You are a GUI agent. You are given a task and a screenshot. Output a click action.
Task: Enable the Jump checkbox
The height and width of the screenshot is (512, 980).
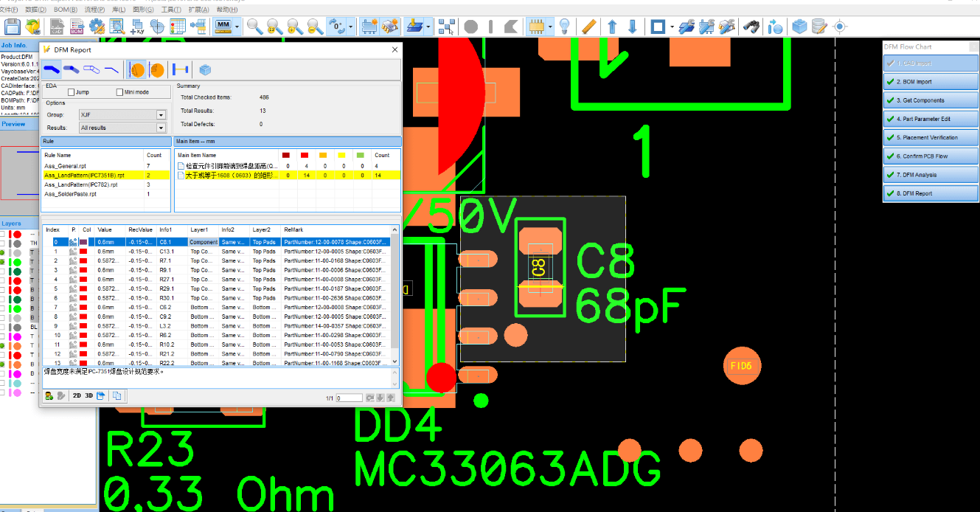pos(72,92)
